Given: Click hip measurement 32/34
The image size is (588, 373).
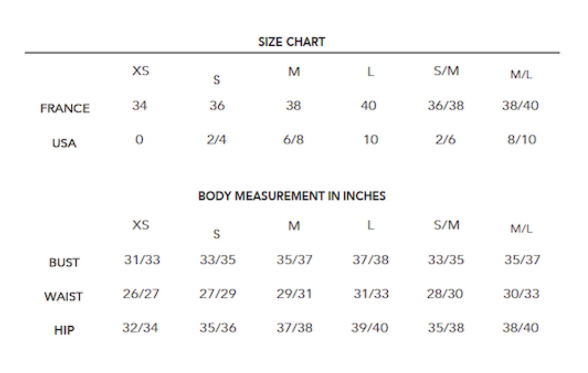Looking at the screenshot, I should coord(140,327).
